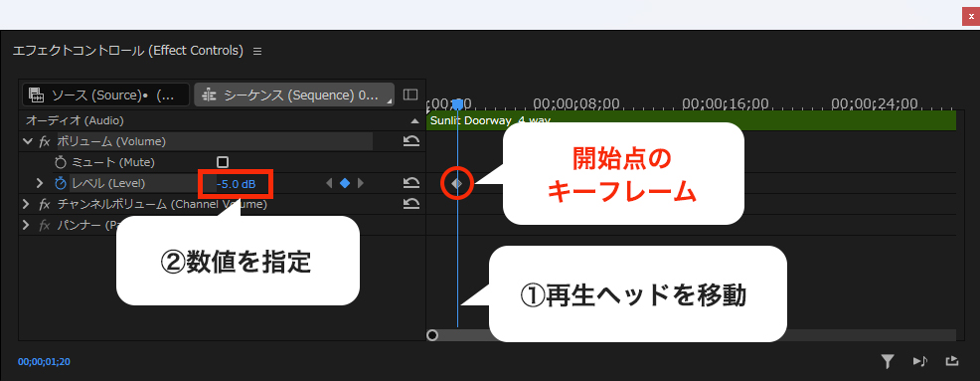Close the window with red X
Viewport: 980px width, 381px height.
pos(970,18)
